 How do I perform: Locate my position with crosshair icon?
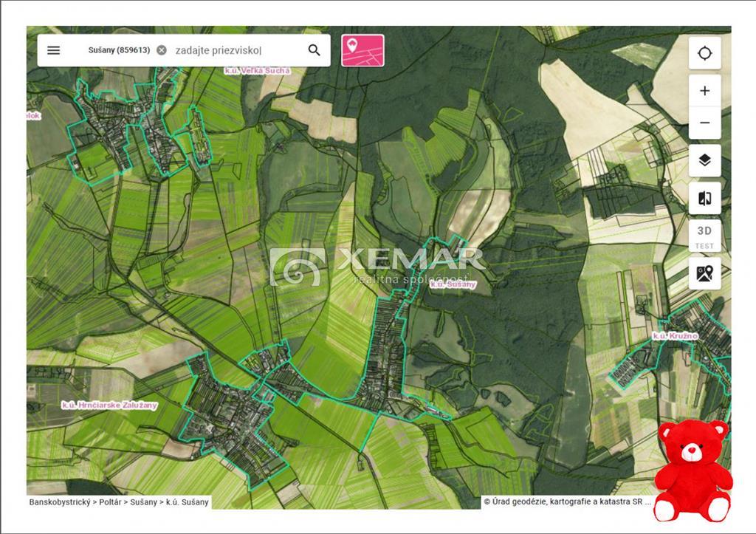point(705,53)
